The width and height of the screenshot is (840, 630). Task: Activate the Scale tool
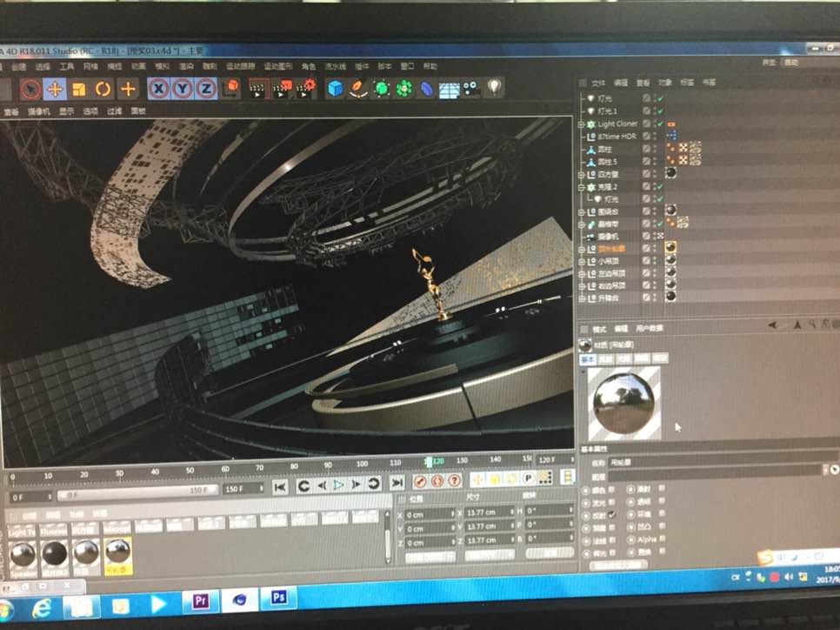point(79,89)
